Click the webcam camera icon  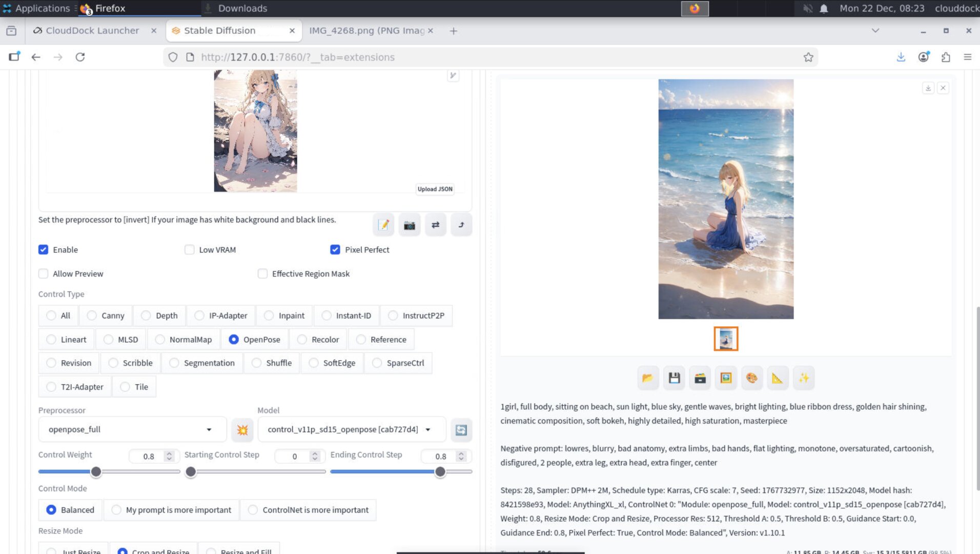point(409,225)
